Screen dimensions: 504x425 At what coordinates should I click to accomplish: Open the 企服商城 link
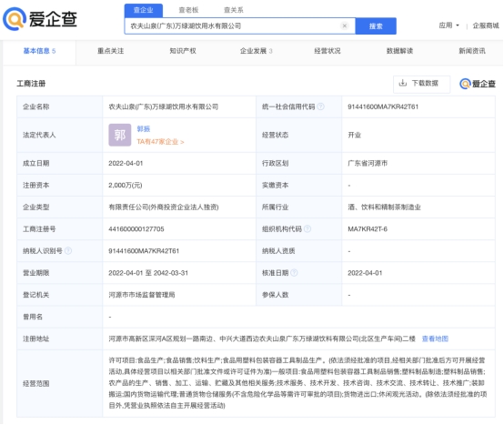486,25
